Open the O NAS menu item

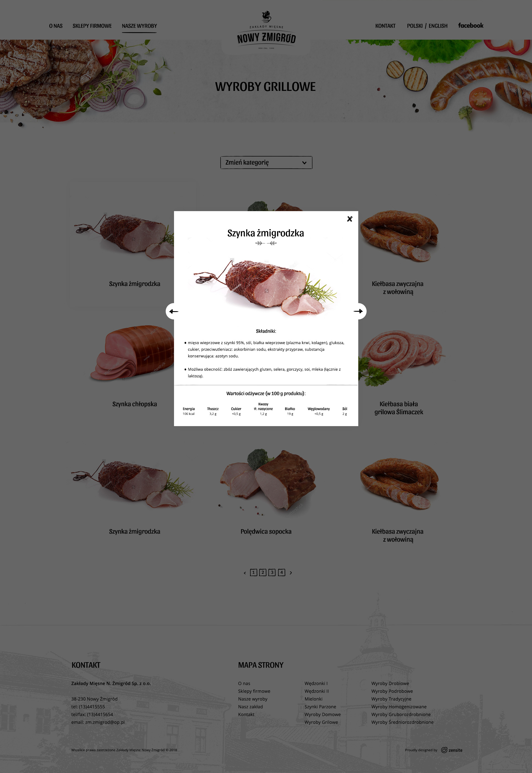pos(56,26)
